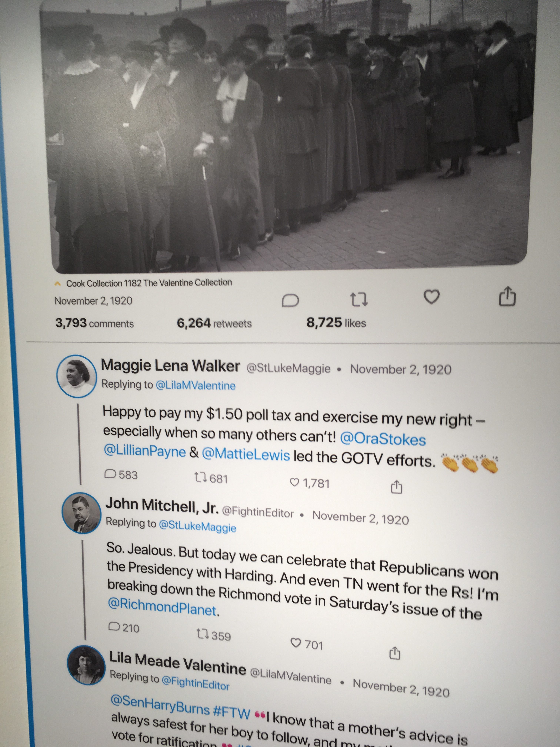Open the @SenHarryBurns mention link
Screen dimensions: 560x747
pyautogui.click(x=160, y=705)
